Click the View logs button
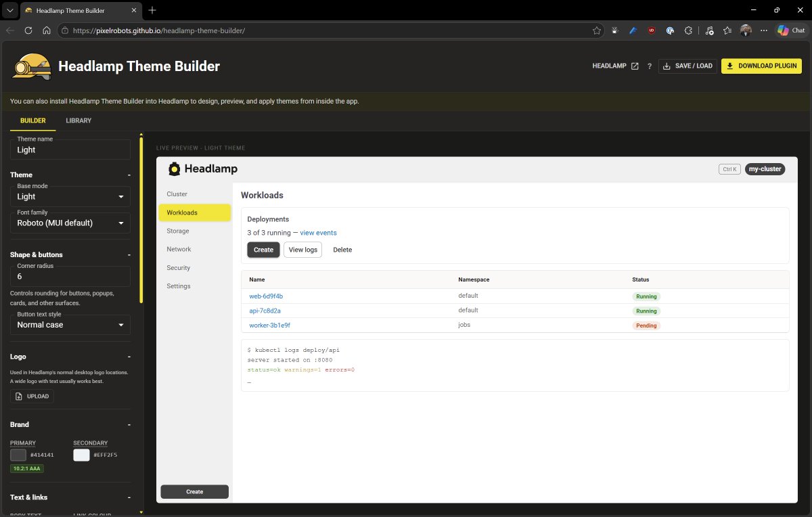This screenshot has height=517, width=812. click(x=302, y=250)
